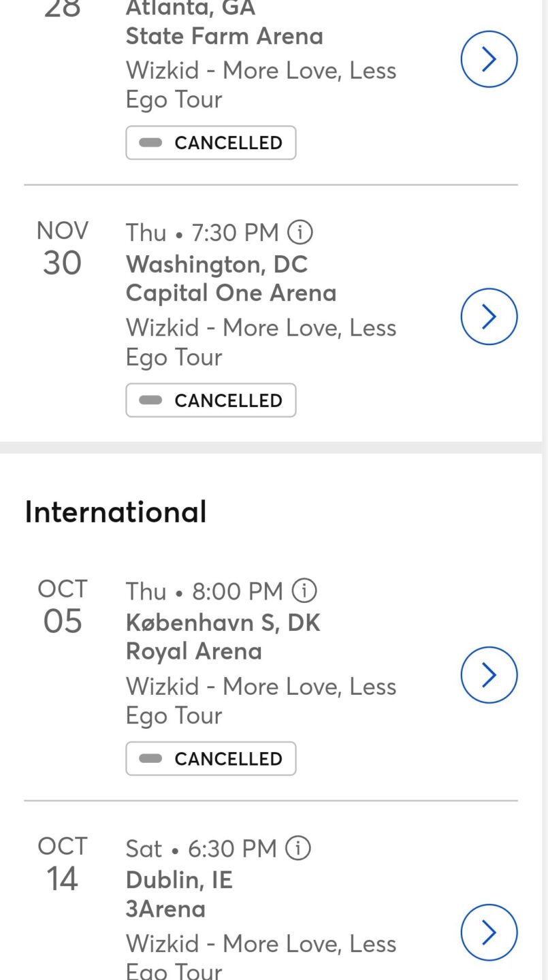Open the København Royal Arena event arrow
This screenshot has height=980, width=548.
point(489,674)
